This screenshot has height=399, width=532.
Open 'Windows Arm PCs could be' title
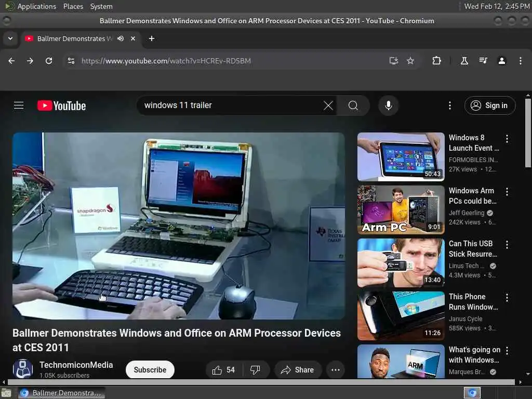click(x=473, y=196)
